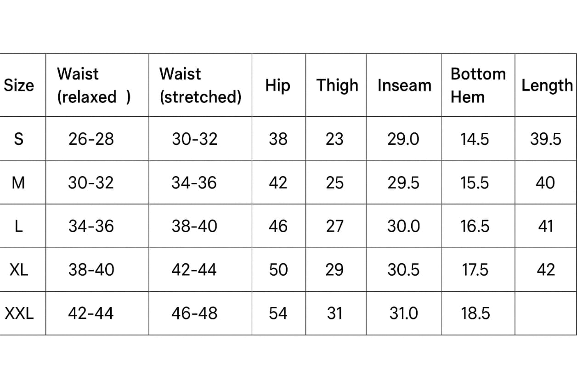Select the XXL size row label
This screenshot has width=588, height=392.
19,313
